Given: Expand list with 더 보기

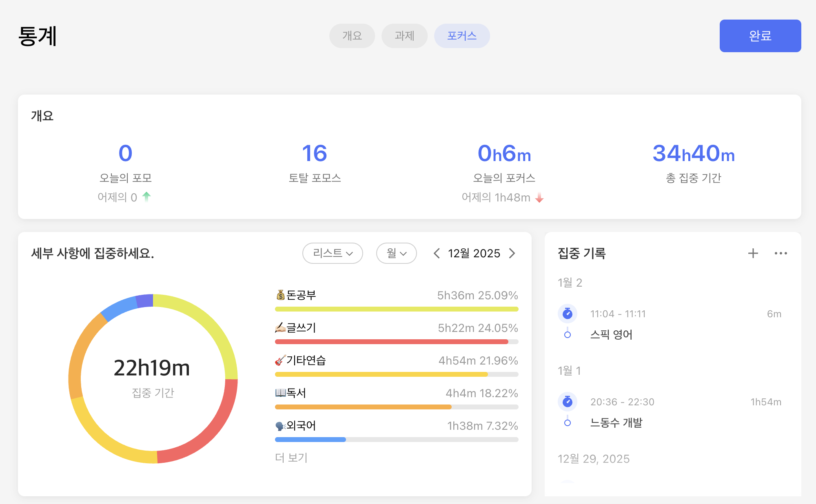Looking at the screenshot, I should [x=291, y=458].
